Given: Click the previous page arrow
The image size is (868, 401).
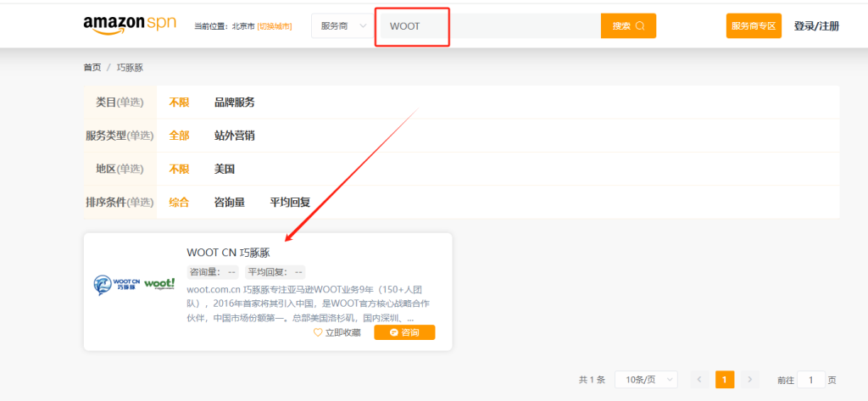Looking at the screenshot, I should [x=700, y=380].
